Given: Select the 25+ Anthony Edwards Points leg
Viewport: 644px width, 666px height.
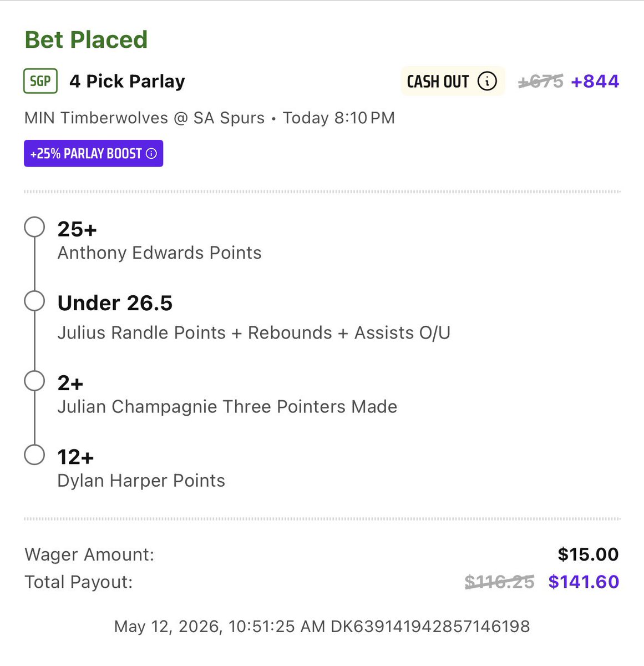Looking at the screenshot, I should click(159, 240).
